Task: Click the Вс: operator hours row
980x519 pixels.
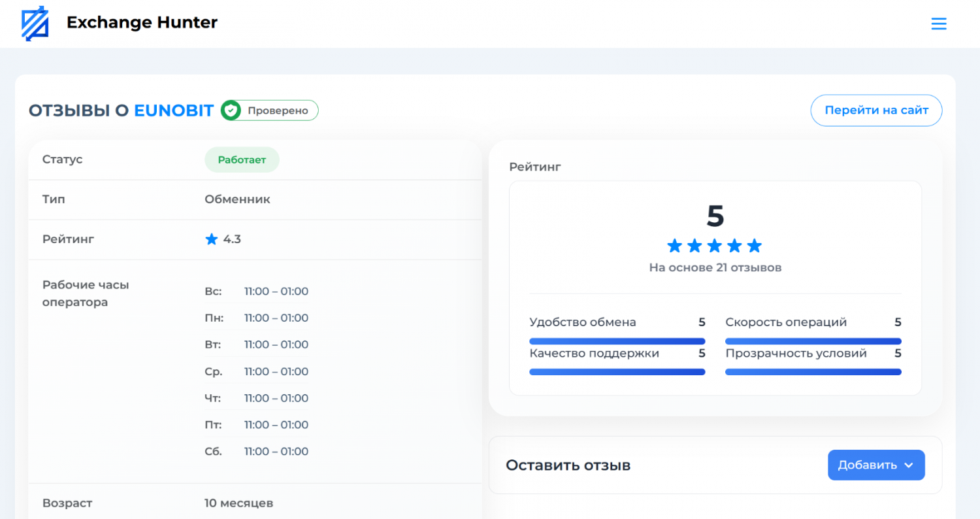Action: click(256, 292)
